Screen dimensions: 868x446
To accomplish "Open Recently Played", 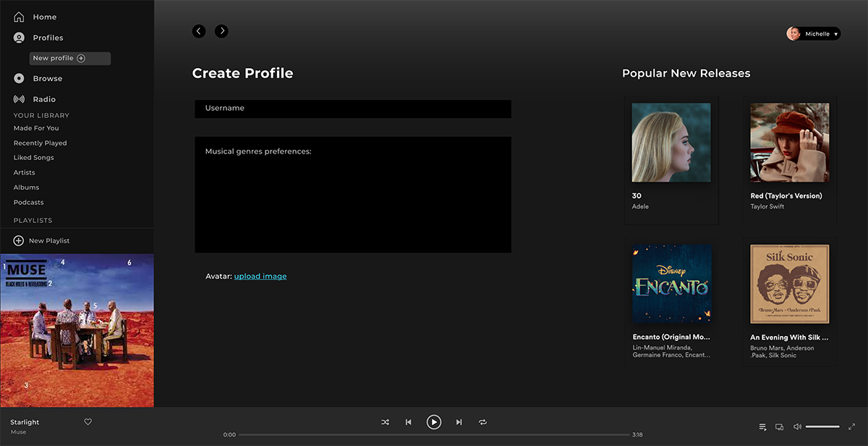I will 40,143.
